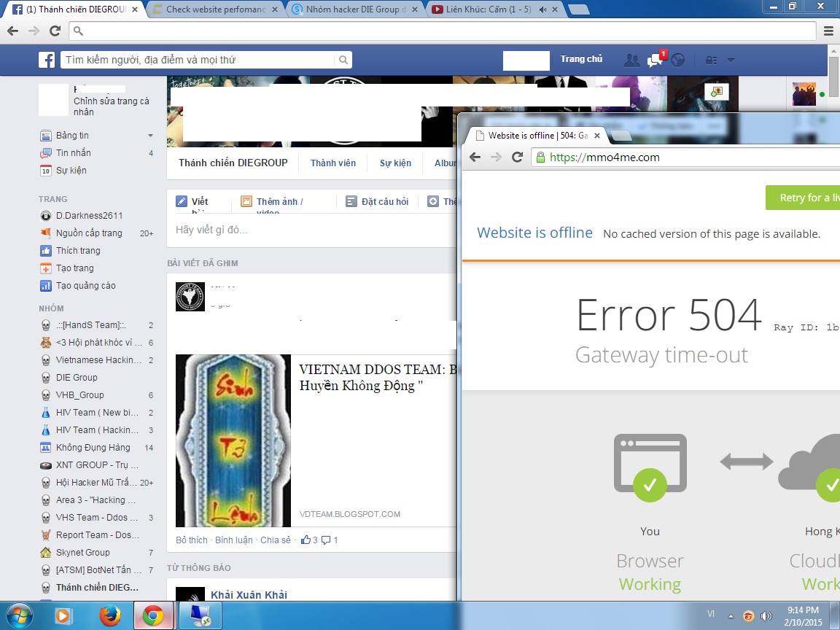This screenshot has width=840, height=630.
Task: Click the comment count bubble icon
Action: point(326,540)
